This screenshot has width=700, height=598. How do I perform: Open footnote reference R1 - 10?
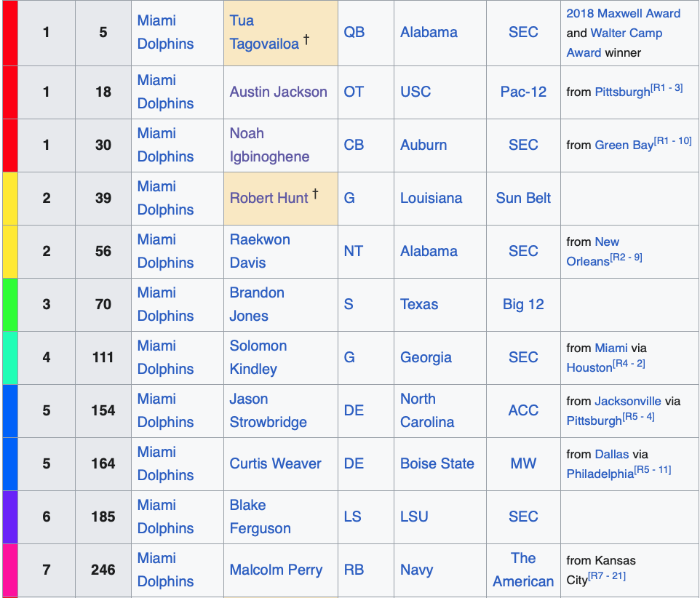(672, 140)
